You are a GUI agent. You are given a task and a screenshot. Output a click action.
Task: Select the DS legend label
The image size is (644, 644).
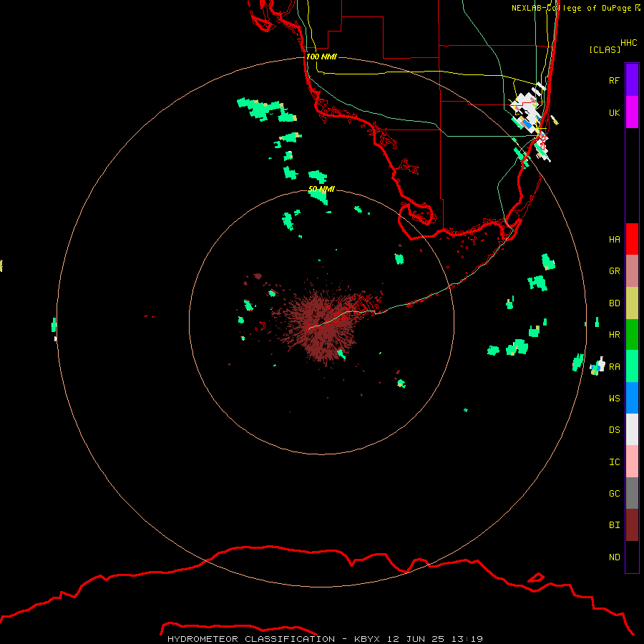(x=614, y=429)
